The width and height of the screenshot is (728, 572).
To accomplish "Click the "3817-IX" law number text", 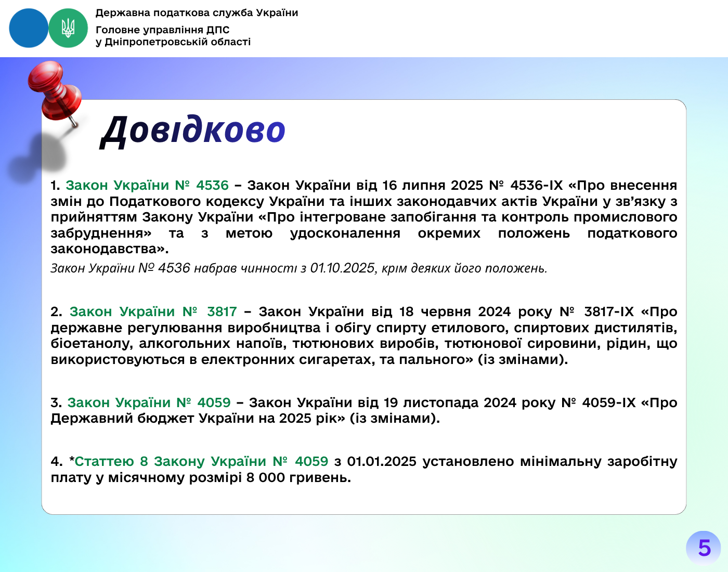I will (608, 311).
